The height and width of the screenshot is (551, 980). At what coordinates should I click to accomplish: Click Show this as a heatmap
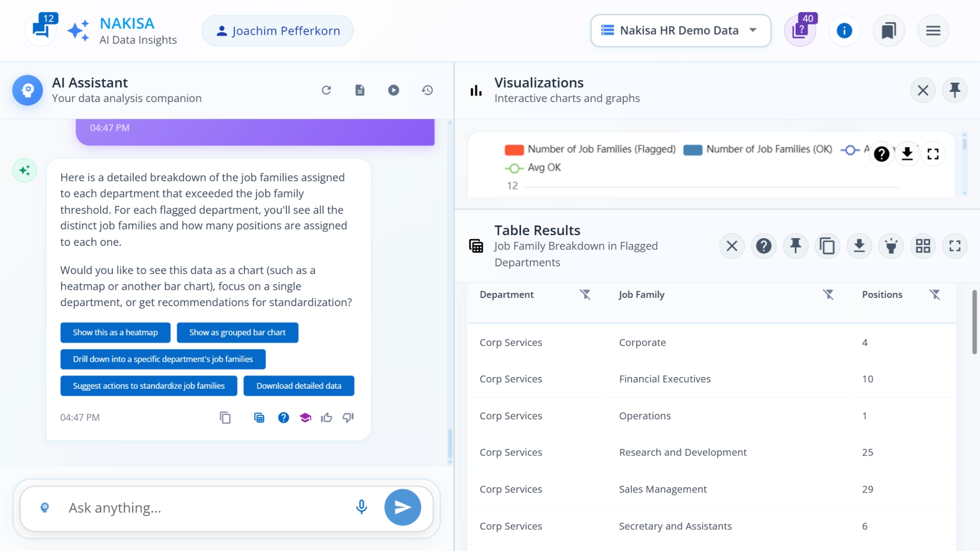(x=115, y=333)
